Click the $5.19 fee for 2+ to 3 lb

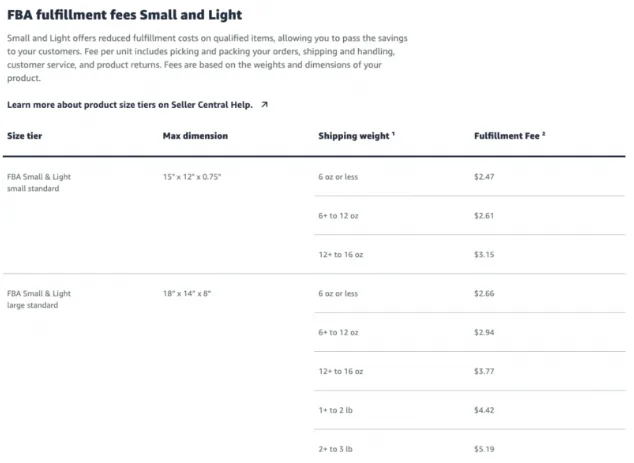(x=484, y=449)
